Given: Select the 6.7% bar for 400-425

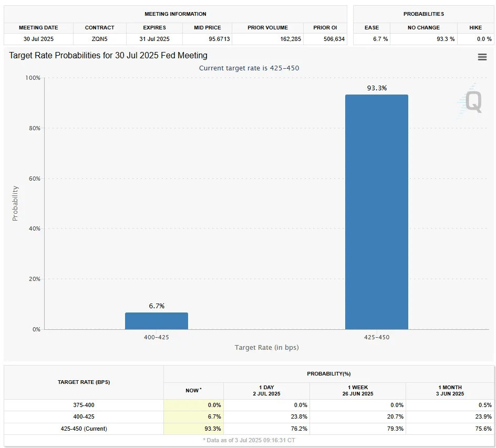Looking at the screenshot, I should 156,321.
